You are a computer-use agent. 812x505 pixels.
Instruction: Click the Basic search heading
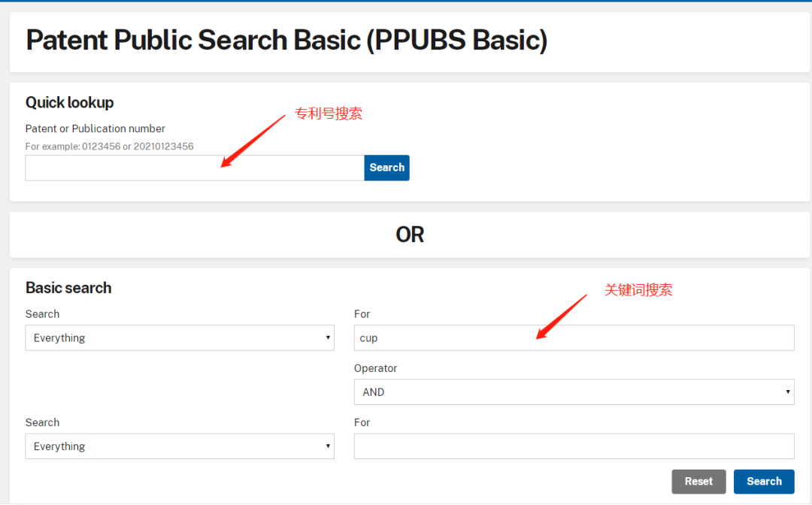pos(68,288)
